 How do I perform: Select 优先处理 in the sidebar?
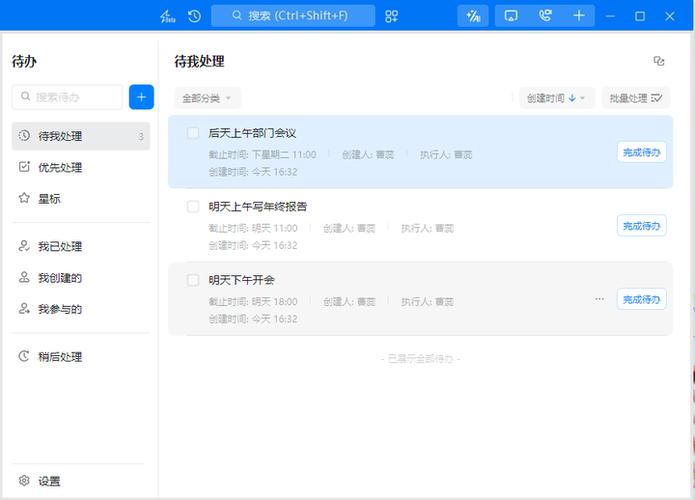(81, 167)
